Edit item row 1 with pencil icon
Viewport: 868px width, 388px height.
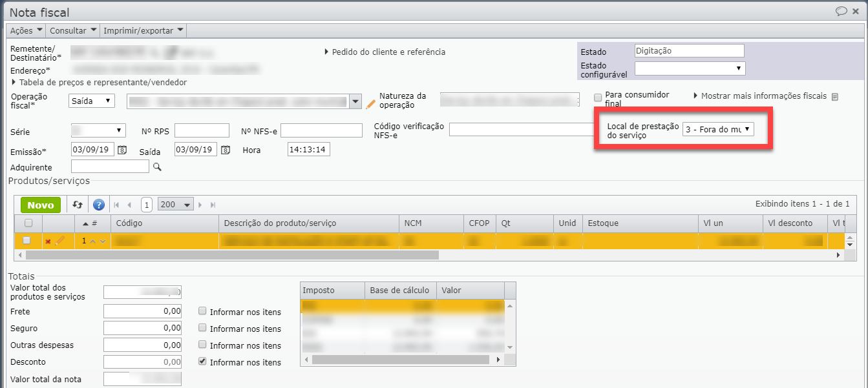[x=60, y=241]
